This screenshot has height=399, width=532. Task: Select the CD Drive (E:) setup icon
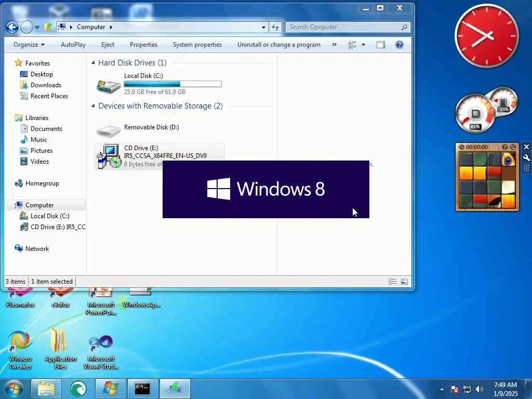click(109, 156)
